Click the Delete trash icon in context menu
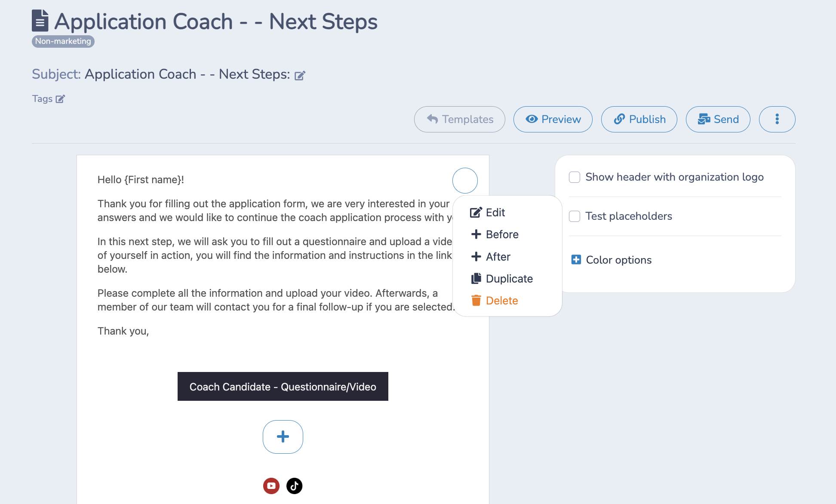 click(x=475, y=300)
